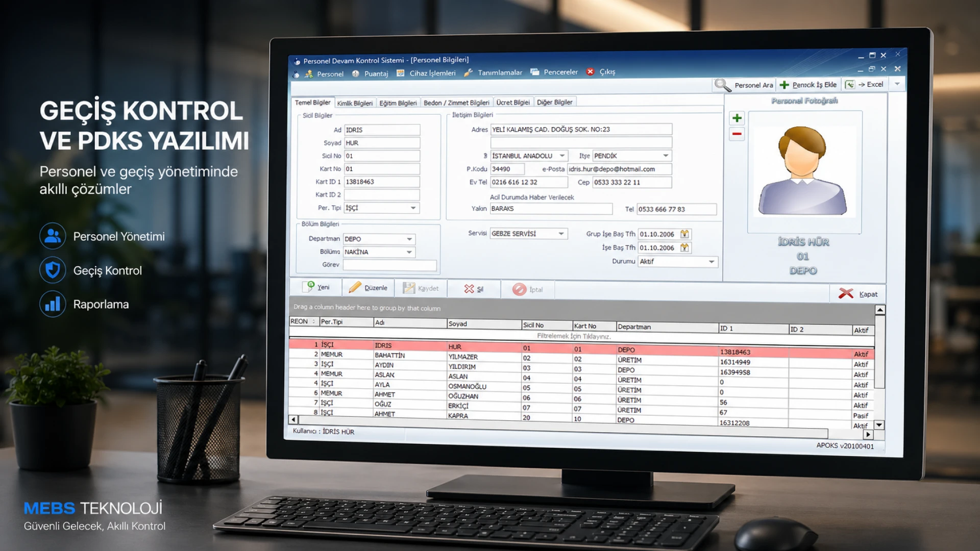Expand the Durumu Aktif dropdown
This screenshot has width=980, height=551.
point(712,262)
